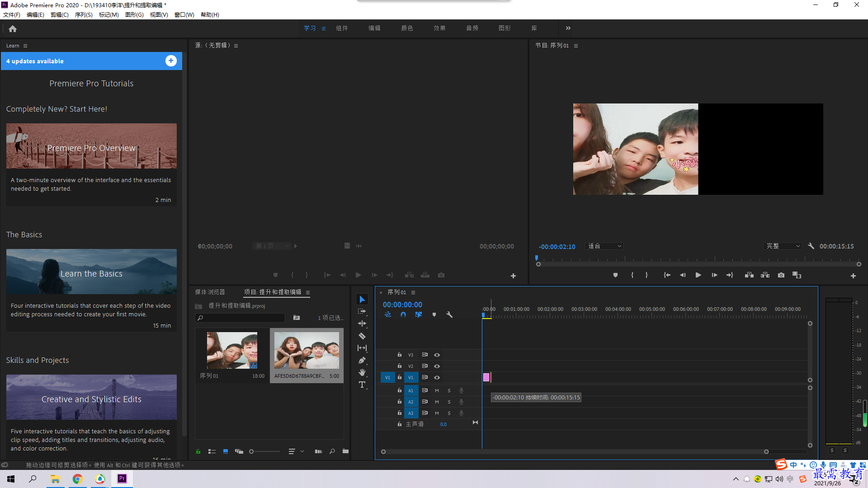868x488 pixels.
Task: Go to In point in Program Monitor
Action: click(x=667, y=275)
